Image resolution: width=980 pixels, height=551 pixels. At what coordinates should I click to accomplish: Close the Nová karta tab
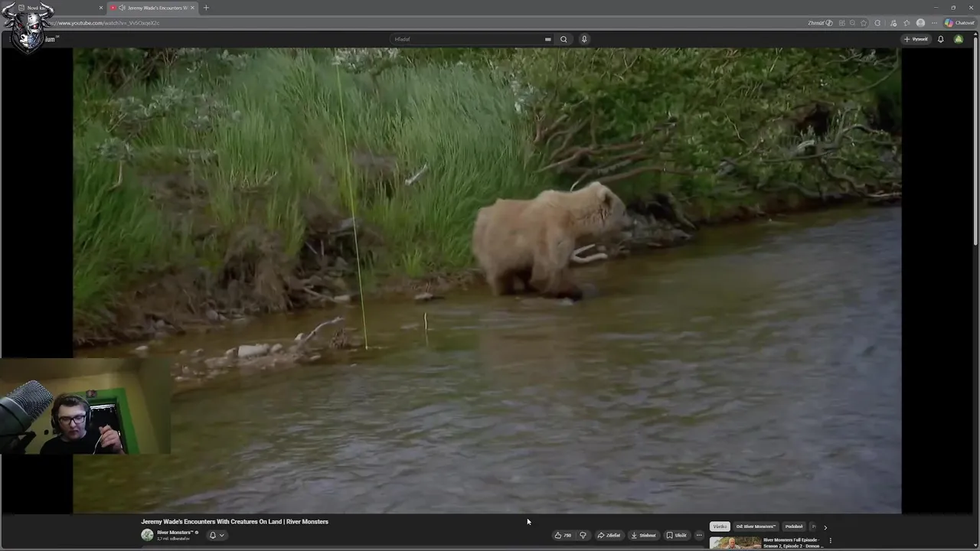coord(100,8)
